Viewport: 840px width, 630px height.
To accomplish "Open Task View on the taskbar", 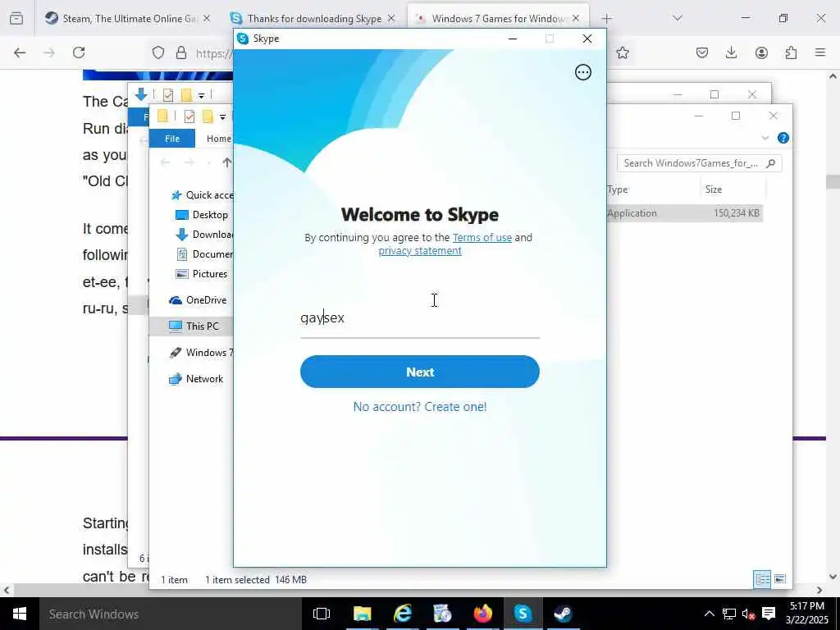I will [x=322, y=614].
